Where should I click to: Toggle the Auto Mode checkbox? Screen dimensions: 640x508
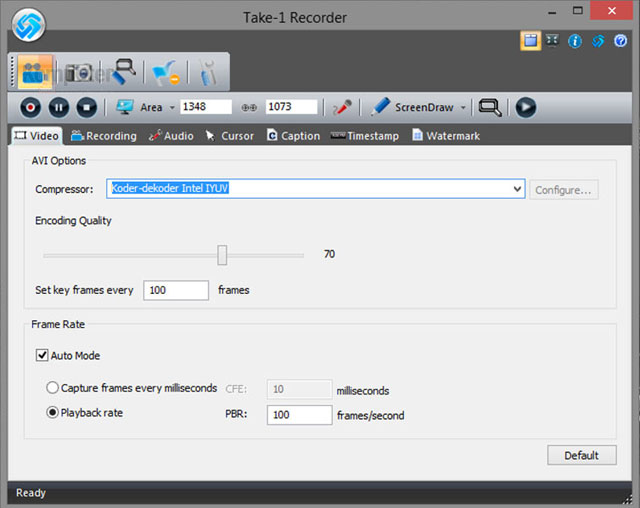42,355
